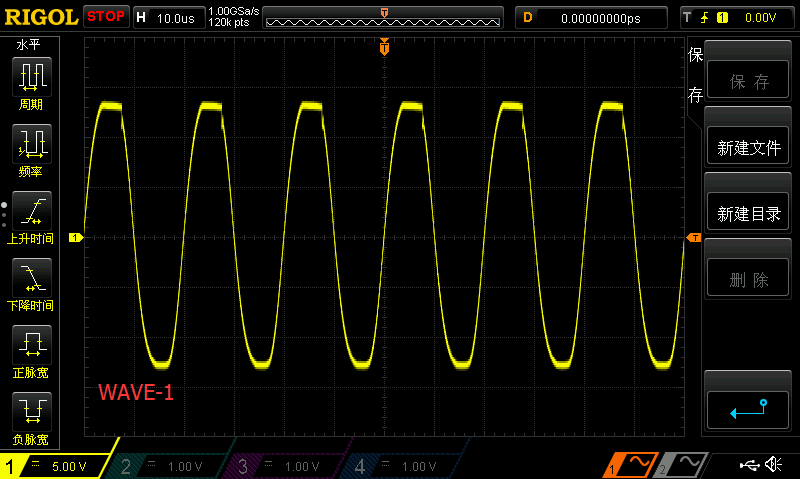The image size is (800, 479).
Task: Select the 上升时间 rise time icon
Action: click(32, 211)
